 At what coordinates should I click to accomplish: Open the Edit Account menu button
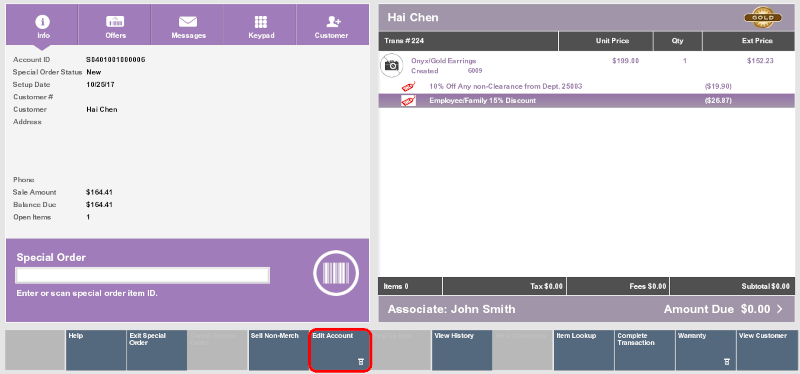pyautogui.click(x=340, y=350)
